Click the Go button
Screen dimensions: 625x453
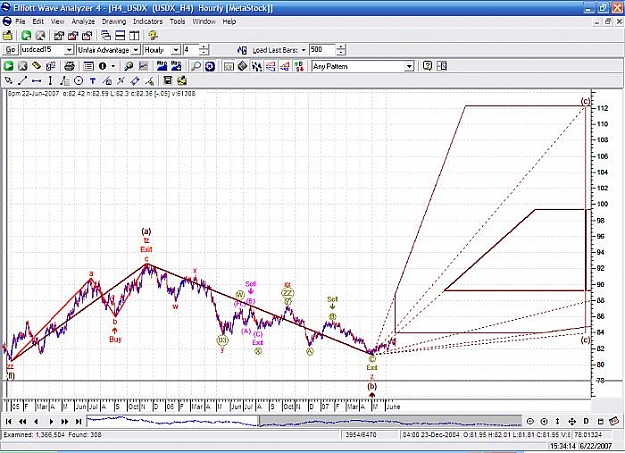[x=10, y=50]
